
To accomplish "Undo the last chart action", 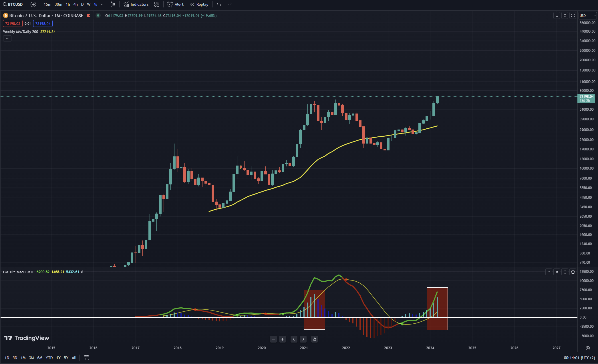I will pyautogui.click(x=219, y=4).
